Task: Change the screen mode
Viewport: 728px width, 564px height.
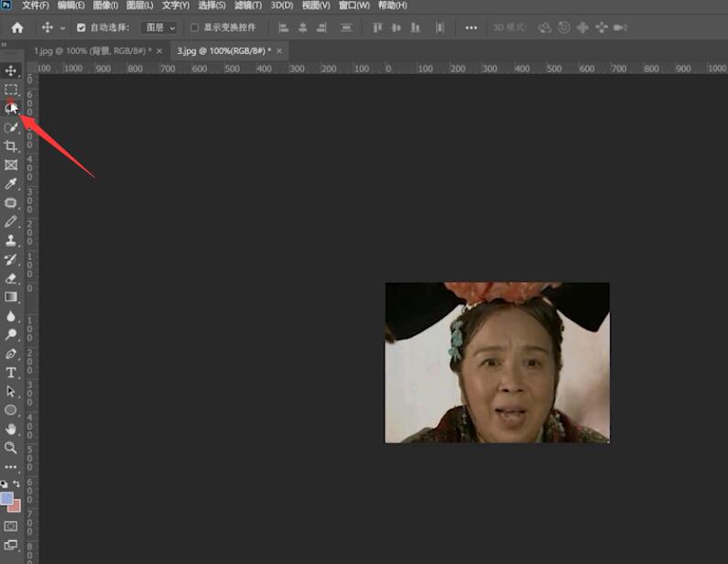Action: coord(11,545)
